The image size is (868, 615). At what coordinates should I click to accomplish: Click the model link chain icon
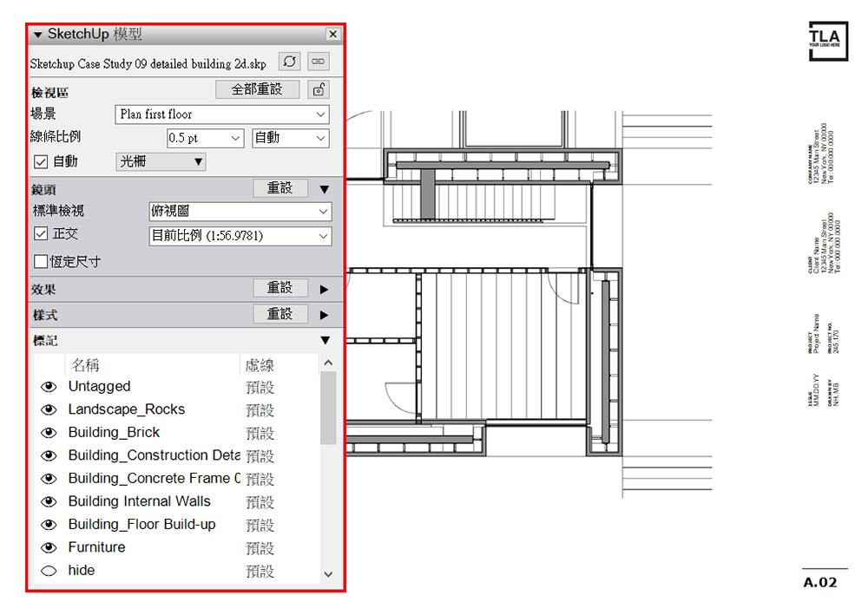[x=319, y=62]
